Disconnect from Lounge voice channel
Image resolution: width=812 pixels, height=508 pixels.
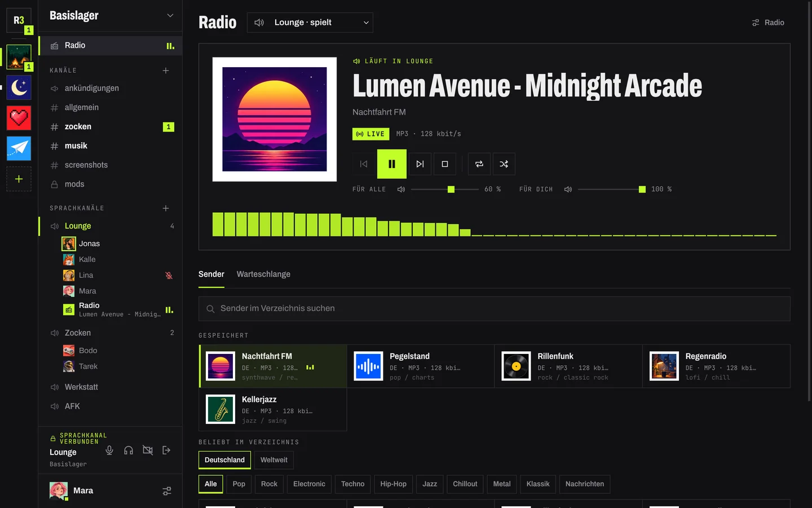pos(166,450)
